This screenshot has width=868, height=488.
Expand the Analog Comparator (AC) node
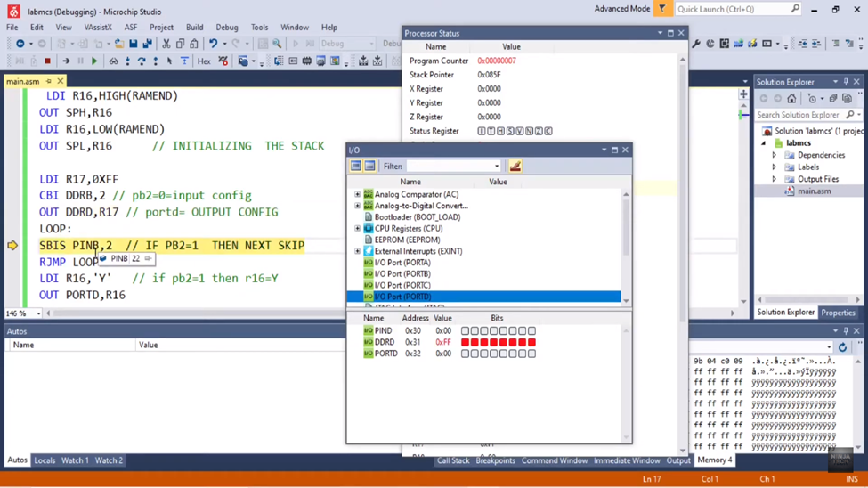[x=358, y=194]
